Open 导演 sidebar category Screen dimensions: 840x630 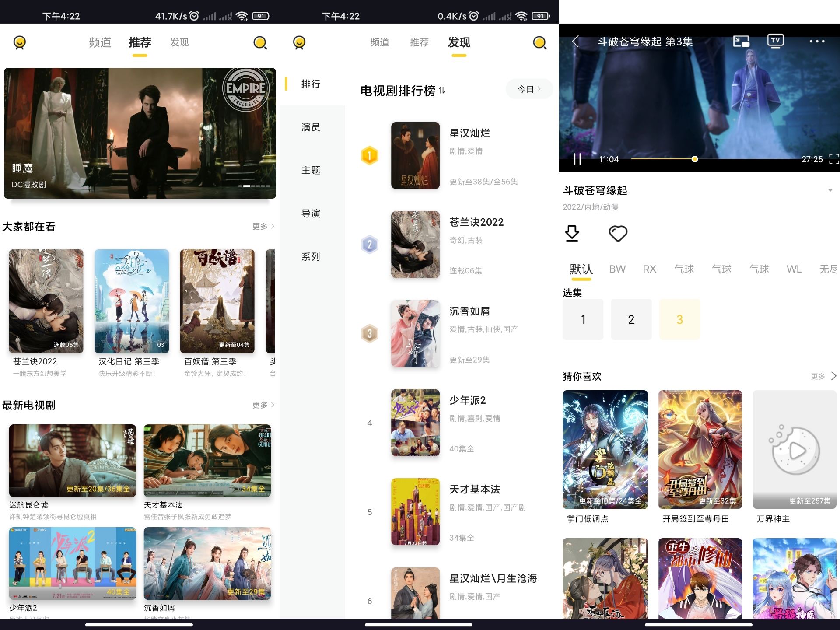click(x=311, y=213)
